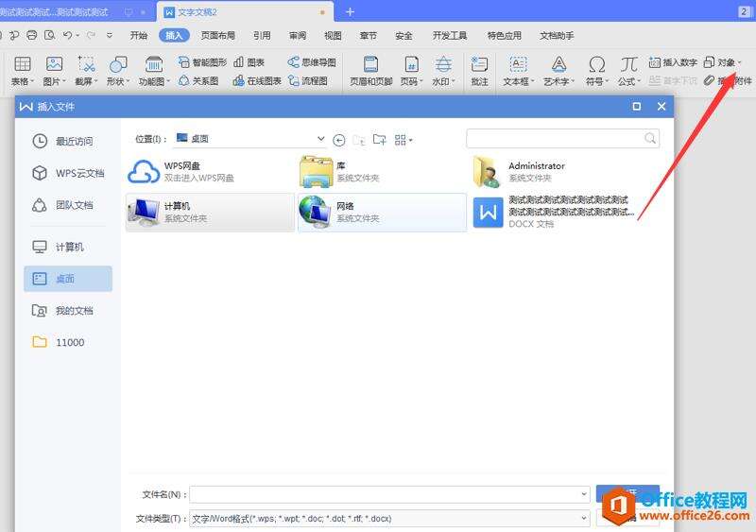Click the search field in file dialog
Screen dimensions: 756x532
(x=555, y=138)
